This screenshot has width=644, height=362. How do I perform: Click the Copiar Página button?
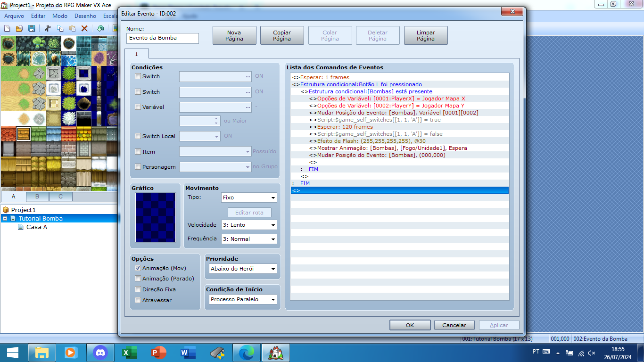click(282, 35)
